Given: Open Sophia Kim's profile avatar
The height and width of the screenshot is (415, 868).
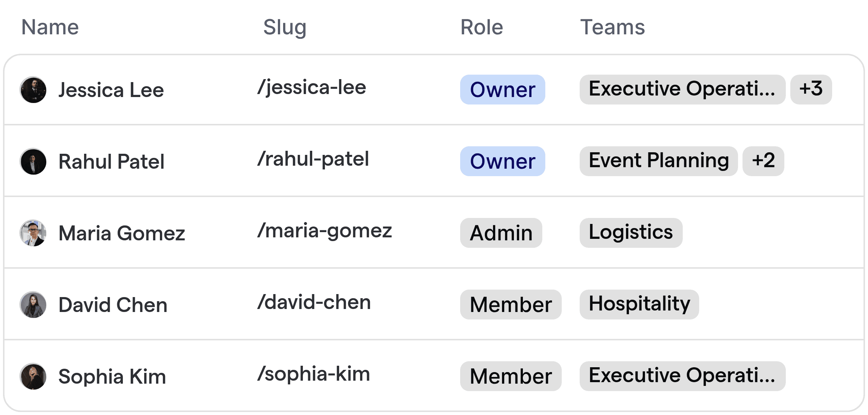Looking at the screenshot, I should point(33,376).
